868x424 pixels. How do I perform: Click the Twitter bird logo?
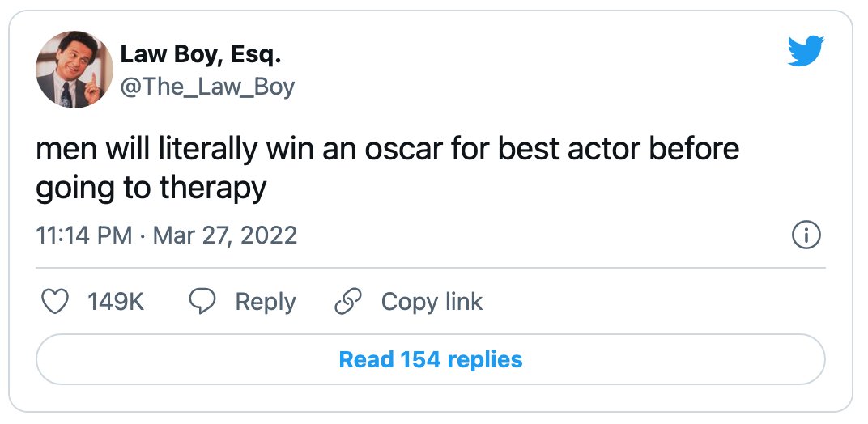point(806,51)
